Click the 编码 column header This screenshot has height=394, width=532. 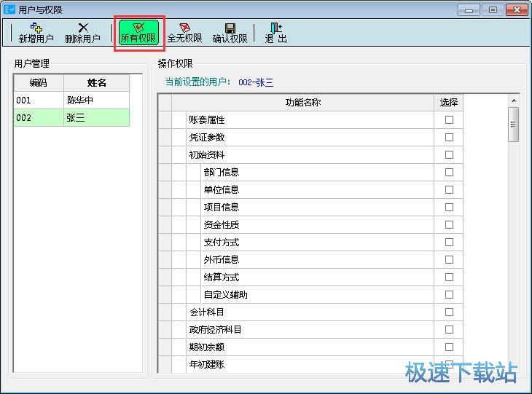[x=39, y=83]
